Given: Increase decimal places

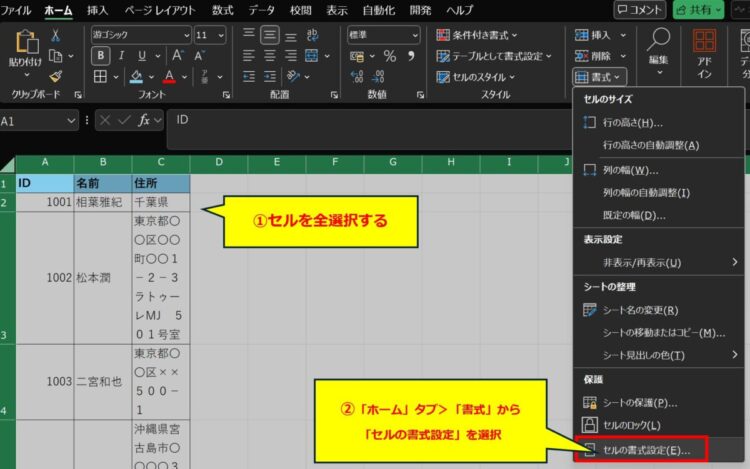Looking at the screenshot, I should (x=357, y=76).
